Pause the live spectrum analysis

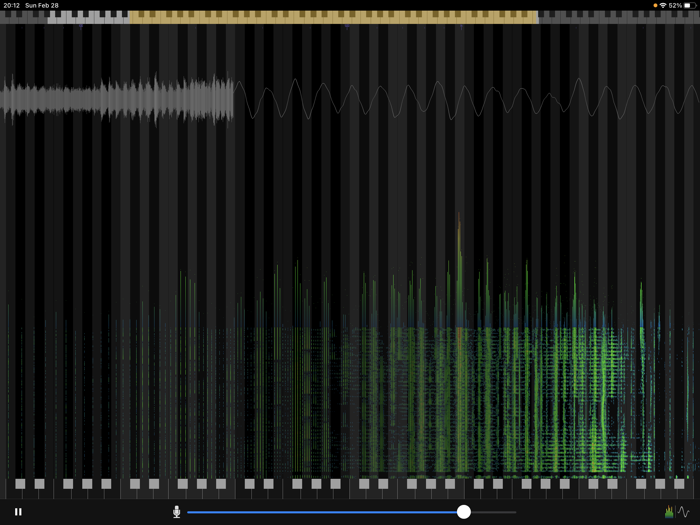pos(18,512)
